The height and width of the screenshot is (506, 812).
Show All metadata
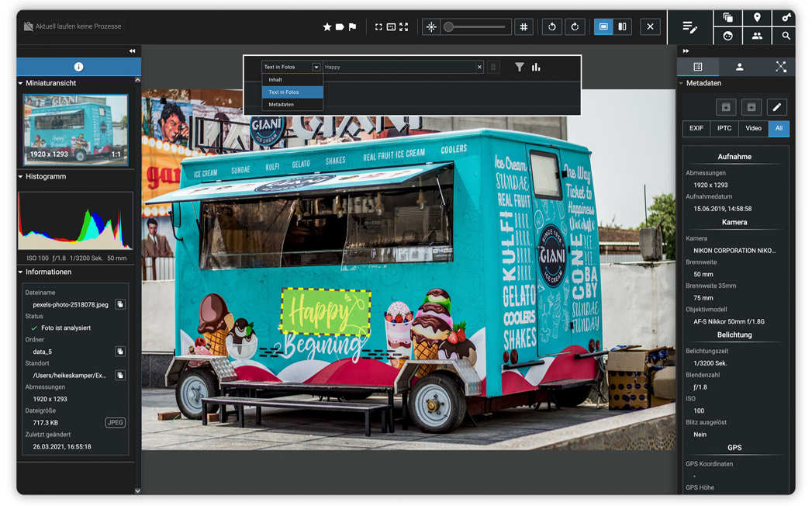tap(779, 128)
